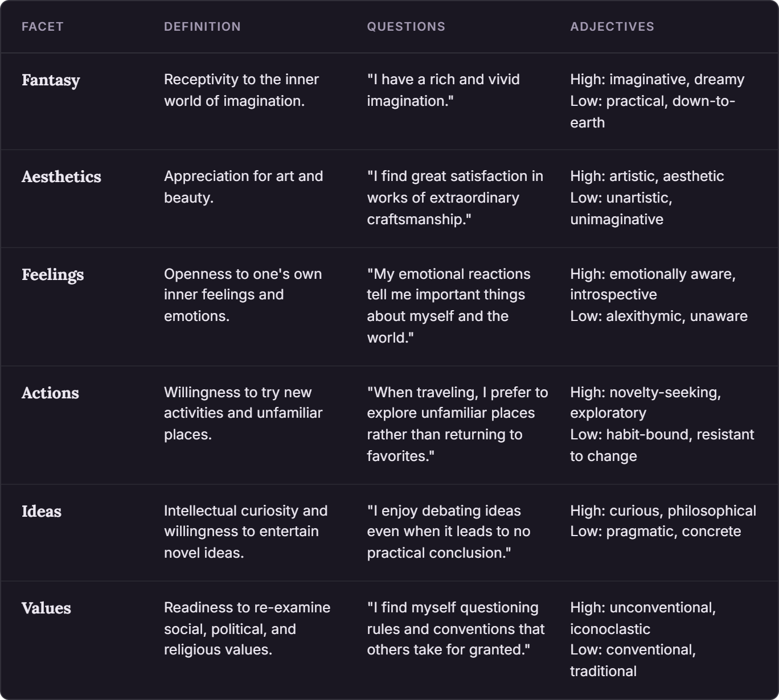The image size is (779, 700).
Task: Click the traveling unfamiliar places question
Action: [x=457, y=424]
